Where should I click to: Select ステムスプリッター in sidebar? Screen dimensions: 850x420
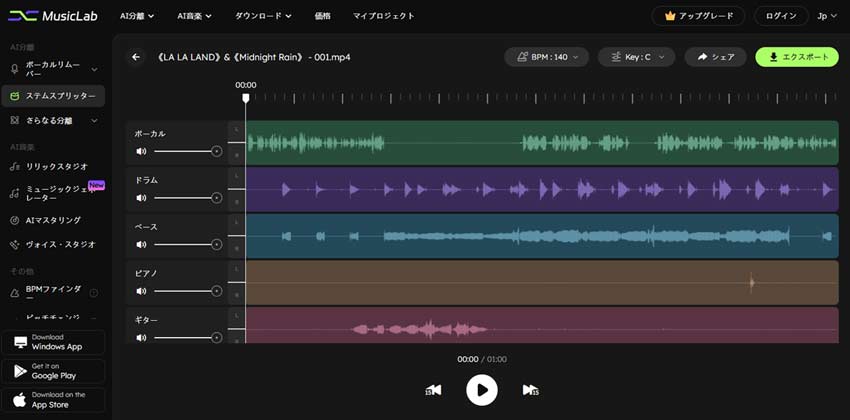(53, 96)
